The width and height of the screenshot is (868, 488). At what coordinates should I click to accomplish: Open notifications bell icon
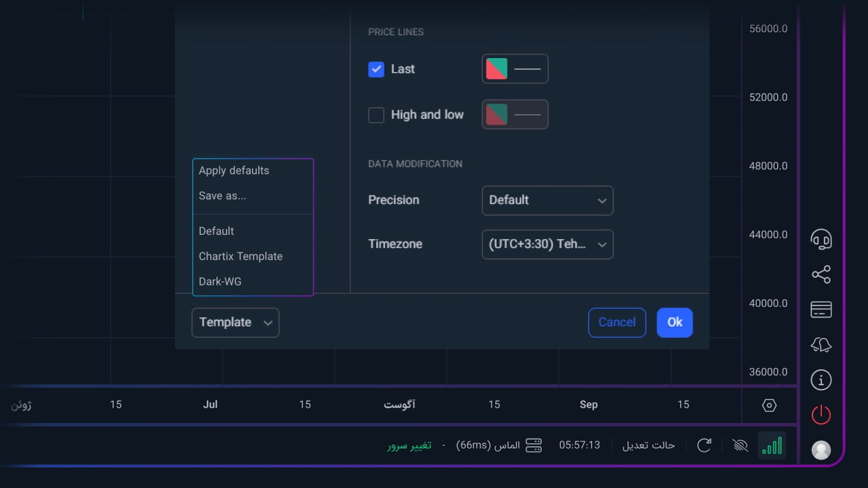821,345
